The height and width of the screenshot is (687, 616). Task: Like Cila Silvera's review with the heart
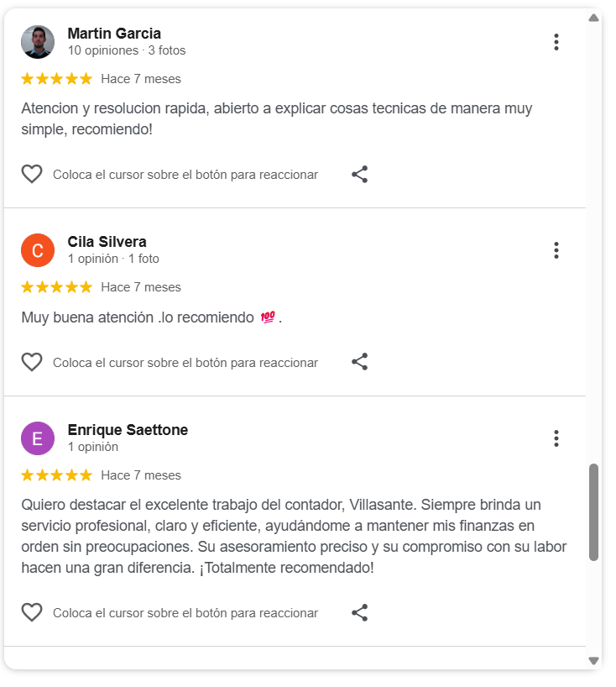pyautogui.click(x=32, y=362)
